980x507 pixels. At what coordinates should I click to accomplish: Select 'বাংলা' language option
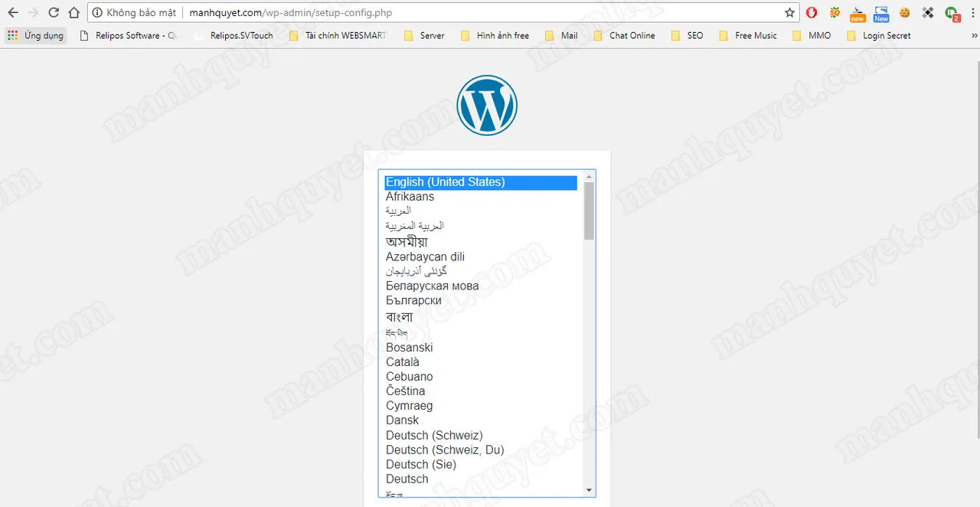[x=481, y=317]
